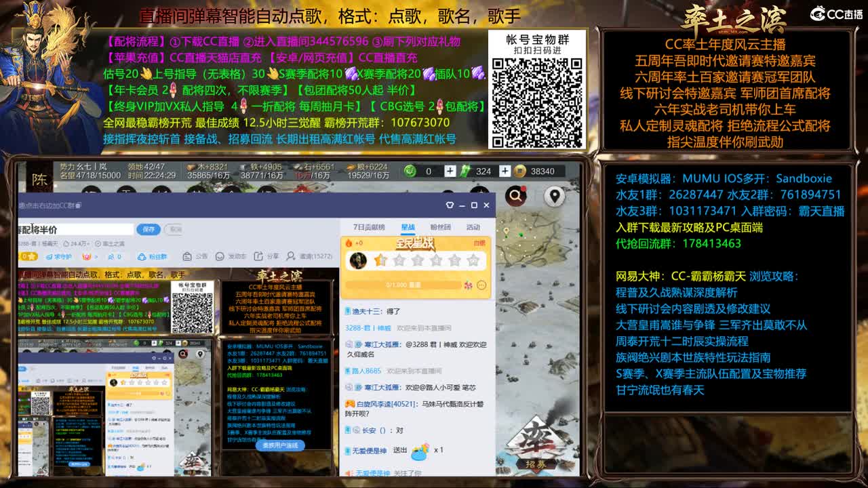Click the 取消 cancel button beside save
Screen dimensions: 868x488
tap(174, 230)
